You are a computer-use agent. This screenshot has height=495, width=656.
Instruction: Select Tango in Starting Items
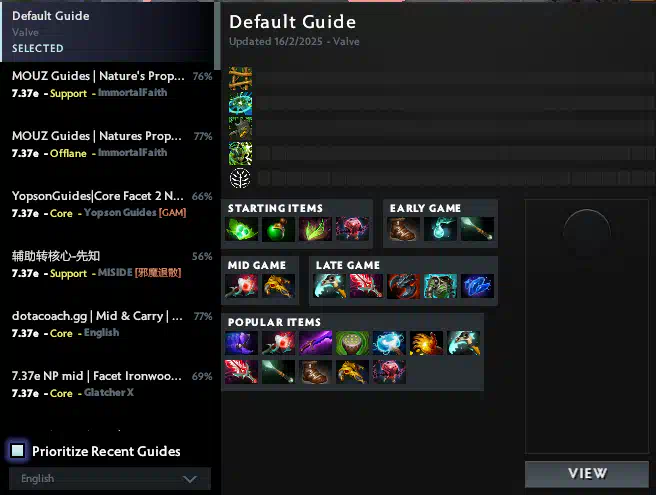(241, 229)
